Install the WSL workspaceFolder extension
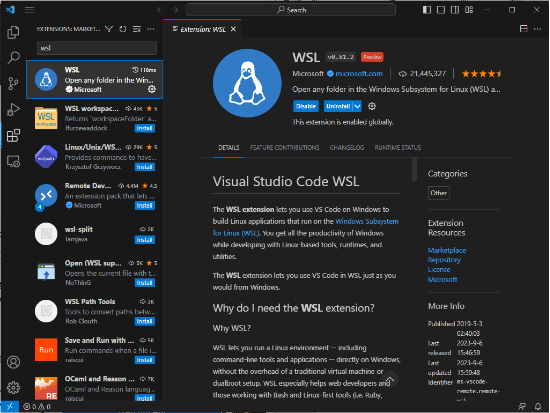Screen dimensions: 550x413 pyautogui.click(x=145, y=128)
